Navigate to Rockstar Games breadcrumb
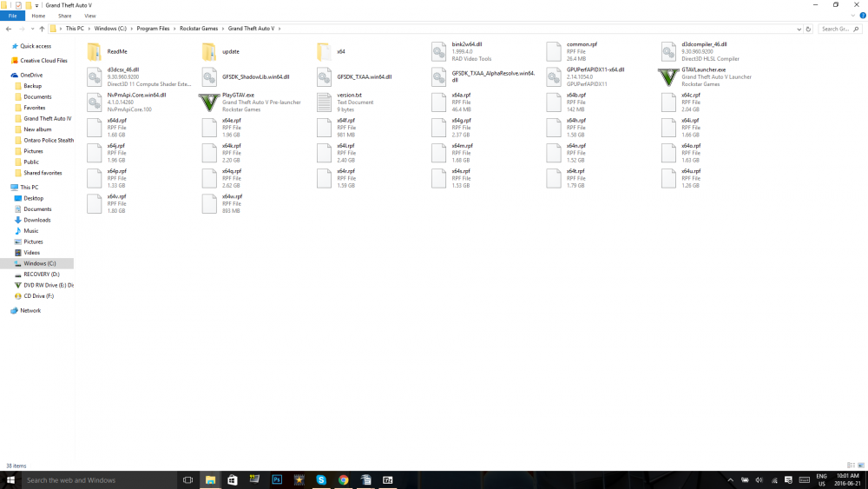 198,29
